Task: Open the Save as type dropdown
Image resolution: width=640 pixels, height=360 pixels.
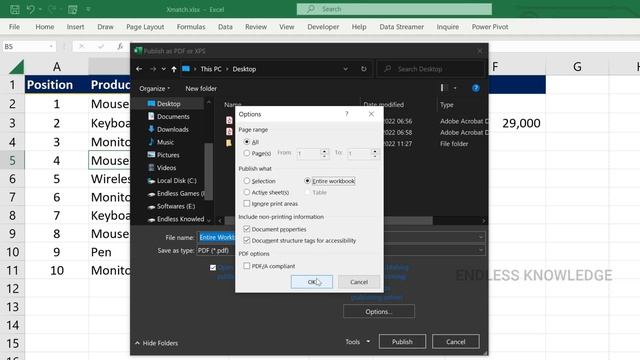Action: coord(481,250)
